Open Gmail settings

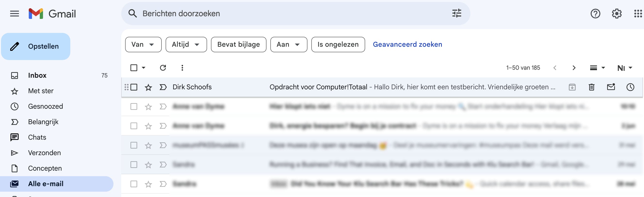pos(617,14)
